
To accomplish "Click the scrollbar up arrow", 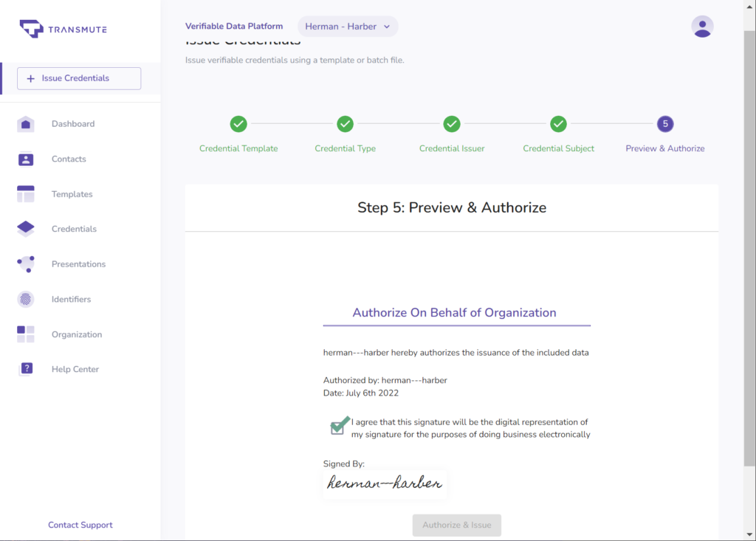I will [x=750, y=7].
